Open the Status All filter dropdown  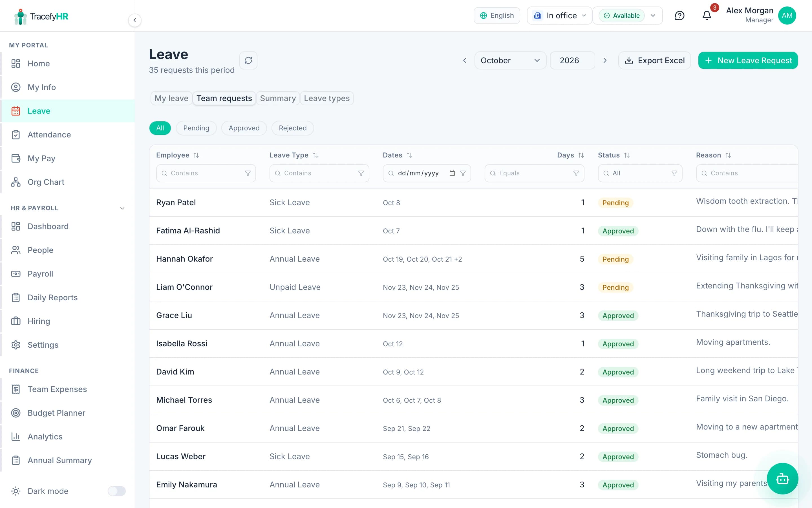click(640, 173)
